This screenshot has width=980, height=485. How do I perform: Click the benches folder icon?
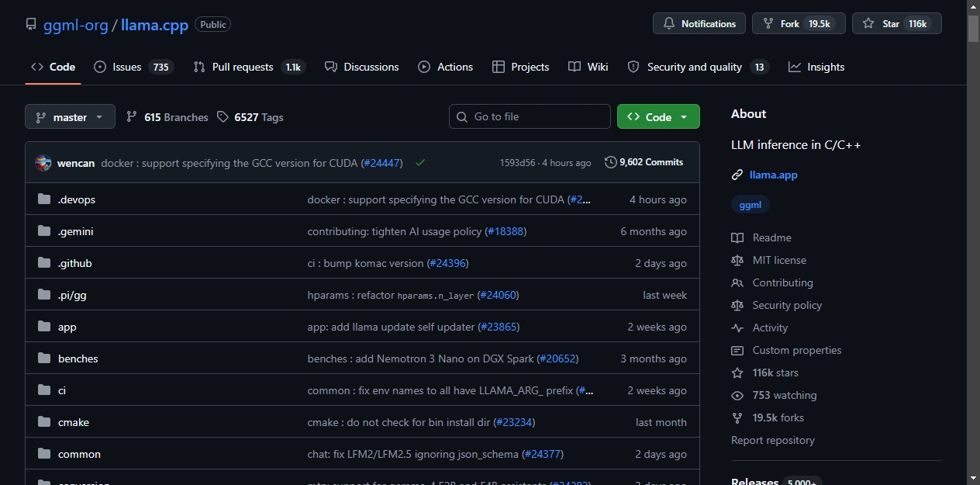(44, 359)
